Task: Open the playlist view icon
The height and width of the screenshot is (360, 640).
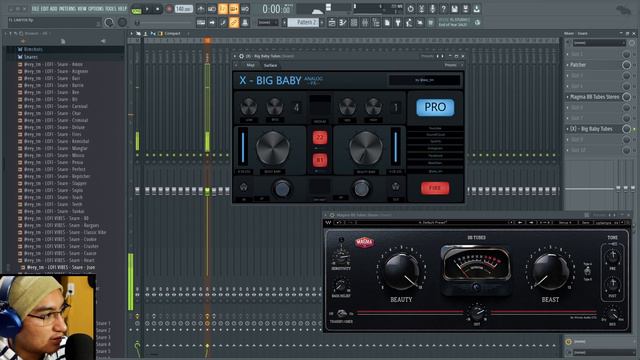Action: tap(332, 23)
